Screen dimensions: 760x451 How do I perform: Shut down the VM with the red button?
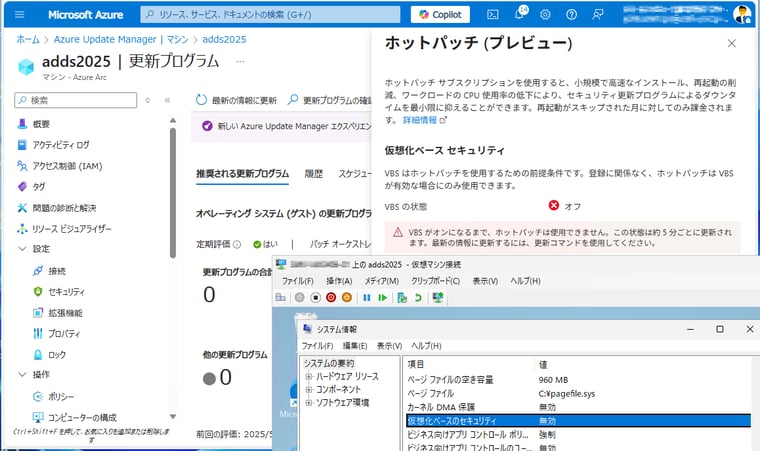click(x=331, y=297)
